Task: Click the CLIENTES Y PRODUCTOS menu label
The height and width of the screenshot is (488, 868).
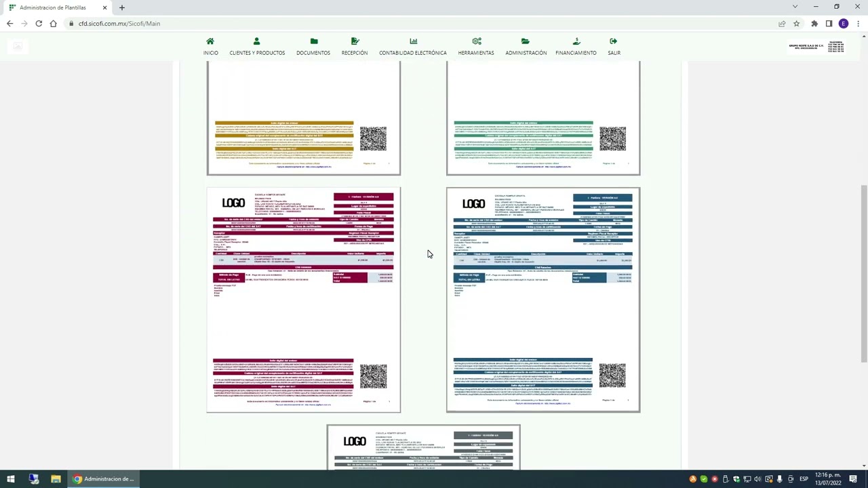Action: coord(257,53)
